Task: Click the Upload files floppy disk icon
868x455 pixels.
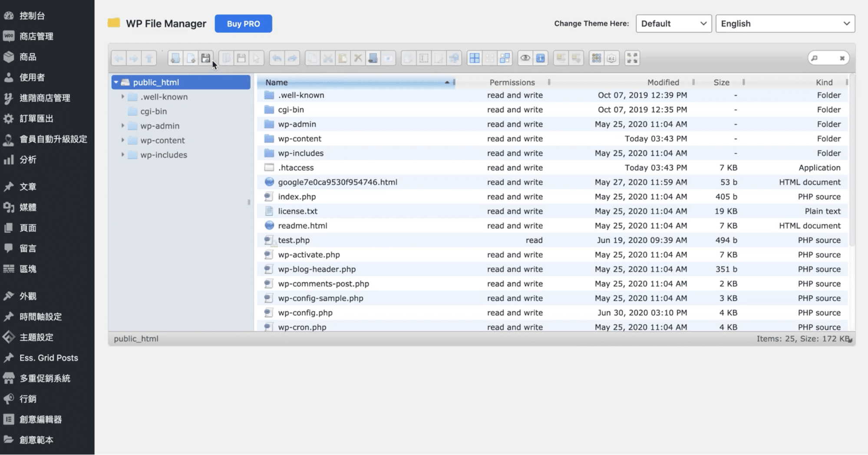Action: pyautogui.click(x=206, y=58)
